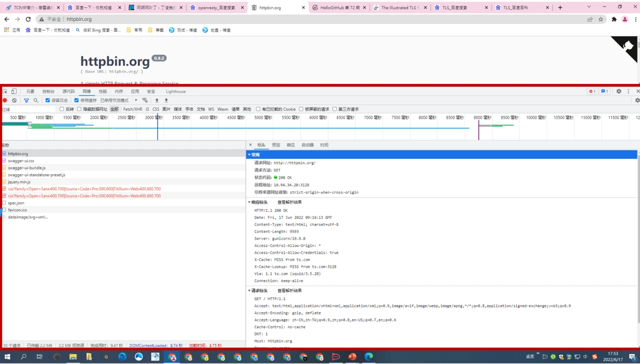Collapse the 响应标头 section
640x364 pixels.
tap(249, 202)
